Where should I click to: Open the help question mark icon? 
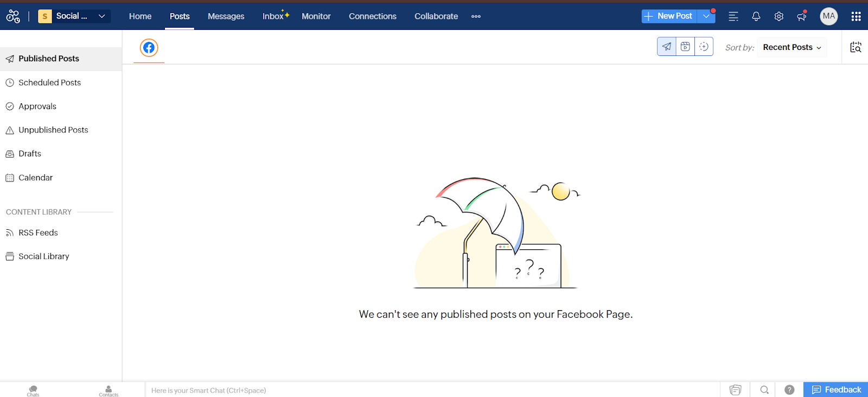tap(789, 389)
